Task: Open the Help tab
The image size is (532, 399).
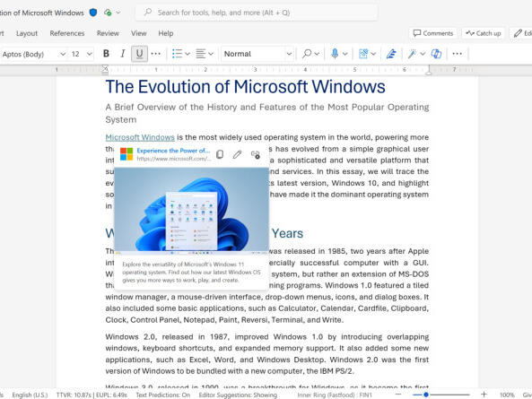Action: tap(166, 33)
